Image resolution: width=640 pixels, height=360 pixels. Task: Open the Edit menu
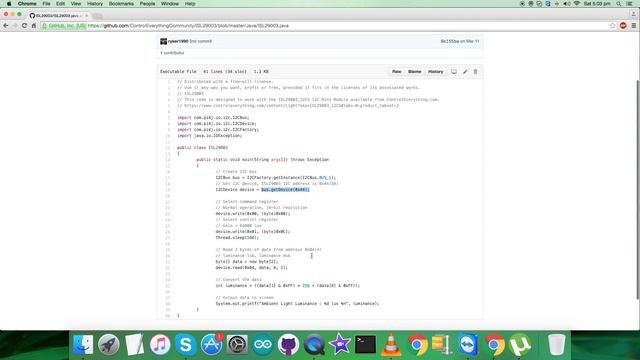pos(60,4)
